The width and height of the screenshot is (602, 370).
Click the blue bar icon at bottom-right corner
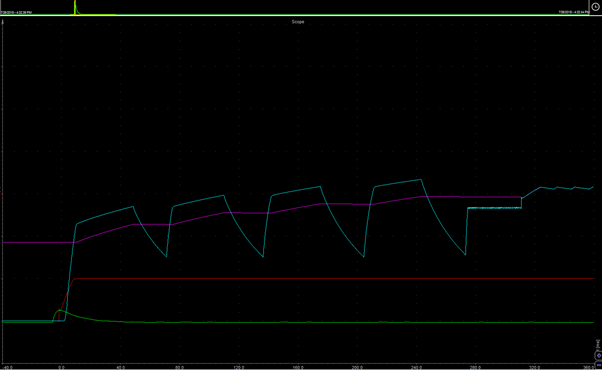pyautogui.click(x=599, y=365)
